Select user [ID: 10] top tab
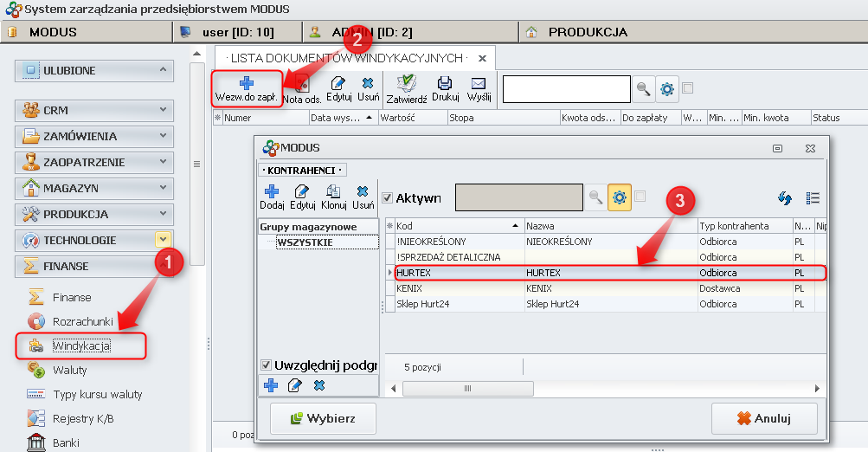This screenshot has width=868, height=452. tap(238, 32)
